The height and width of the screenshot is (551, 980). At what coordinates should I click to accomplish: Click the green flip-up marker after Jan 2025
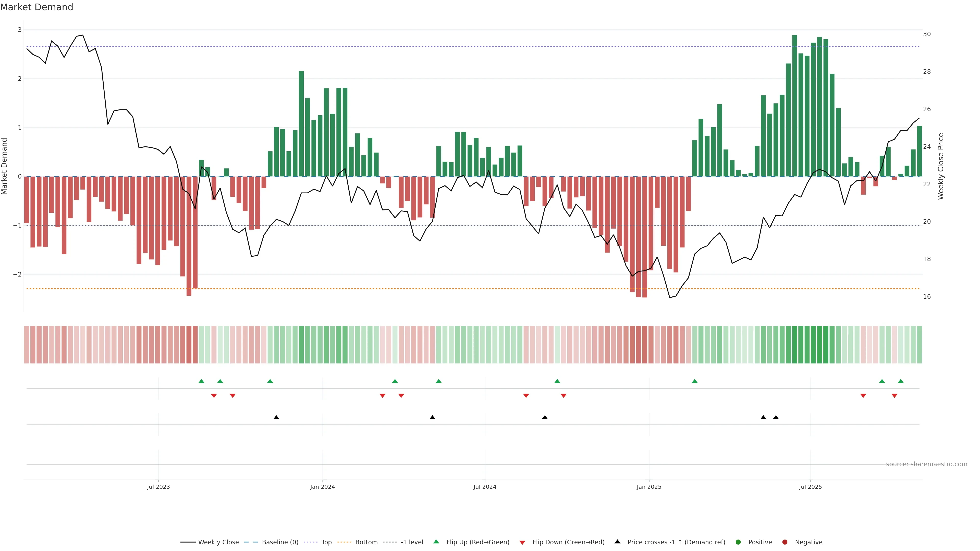coord(695,381)
